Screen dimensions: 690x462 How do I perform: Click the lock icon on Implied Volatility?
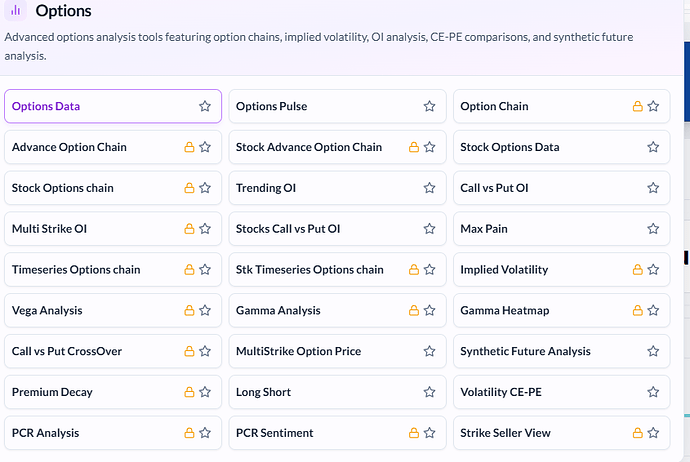pyautogui.click(x=637, y=270)
